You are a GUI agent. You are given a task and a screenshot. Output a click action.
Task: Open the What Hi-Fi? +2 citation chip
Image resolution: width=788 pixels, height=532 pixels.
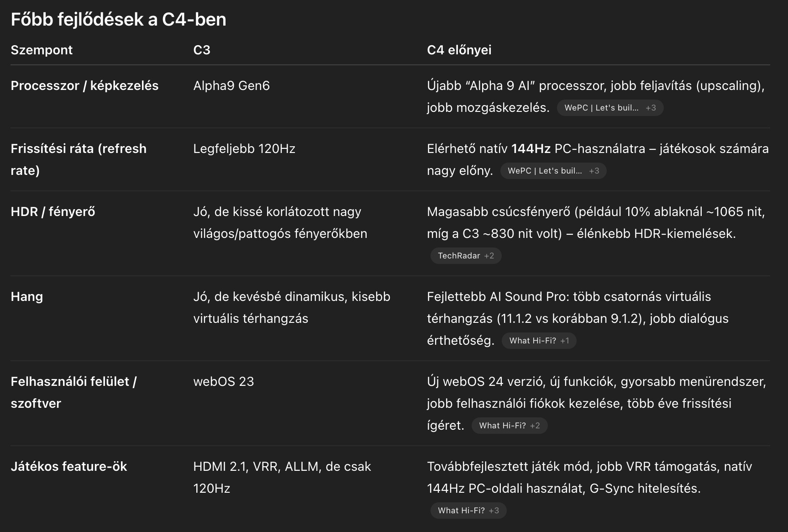click(509, 426)
